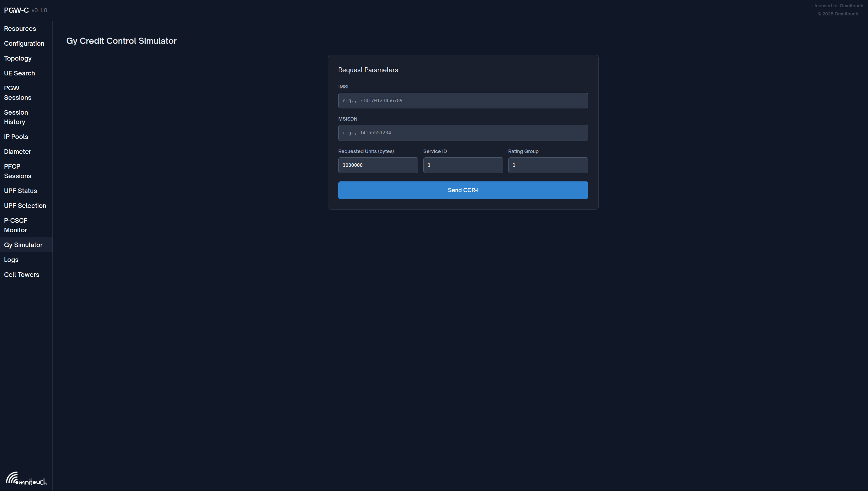Open PFCP Sessions page
868x491 pixels.
click(x=18, y=171)
